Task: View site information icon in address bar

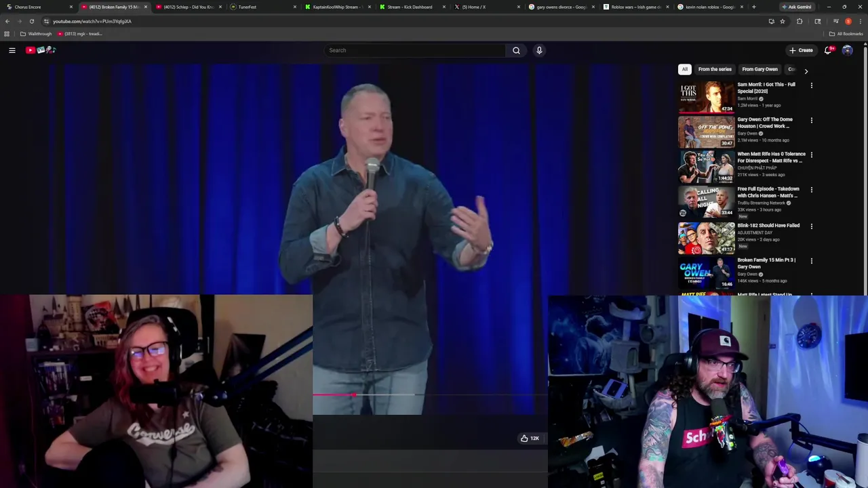Action: click(46, 21)
